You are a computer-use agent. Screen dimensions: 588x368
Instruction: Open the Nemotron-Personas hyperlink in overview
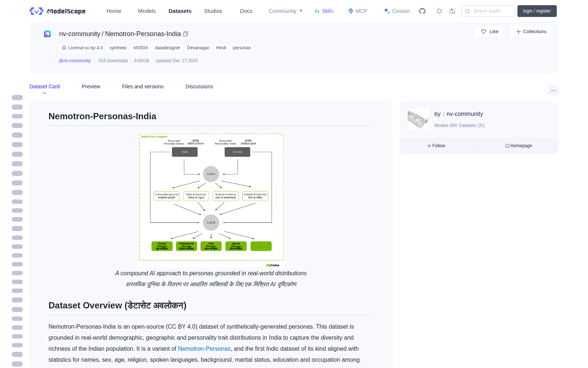point(204,348)
